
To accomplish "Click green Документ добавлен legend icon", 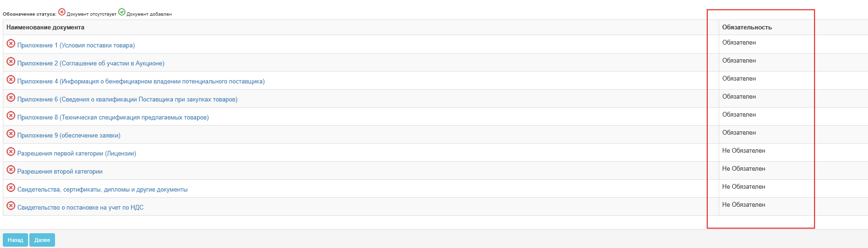I will tap(122, 12).
